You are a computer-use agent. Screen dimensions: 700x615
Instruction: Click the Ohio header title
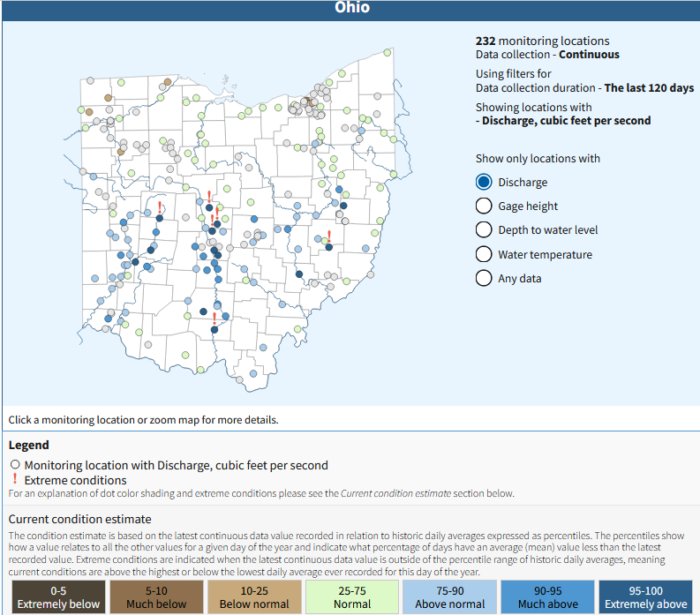[x=352, y=7]
